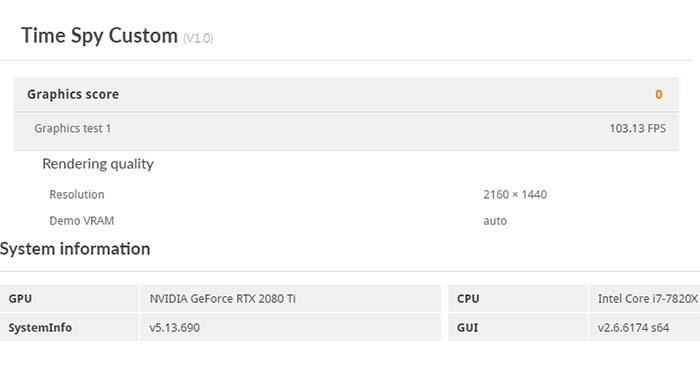
Task: Select the CPU label cell
Action: pos(517,299)
